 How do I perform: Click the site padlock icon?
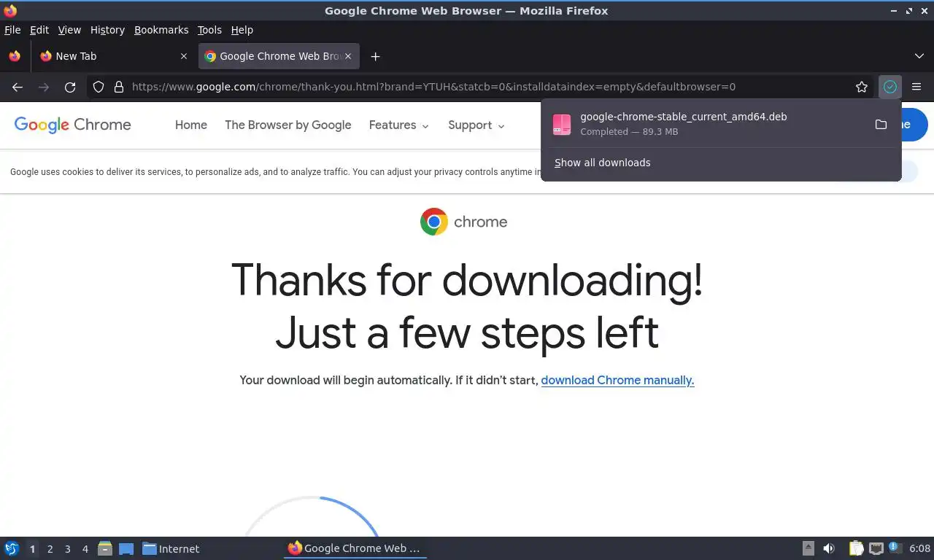118,87
